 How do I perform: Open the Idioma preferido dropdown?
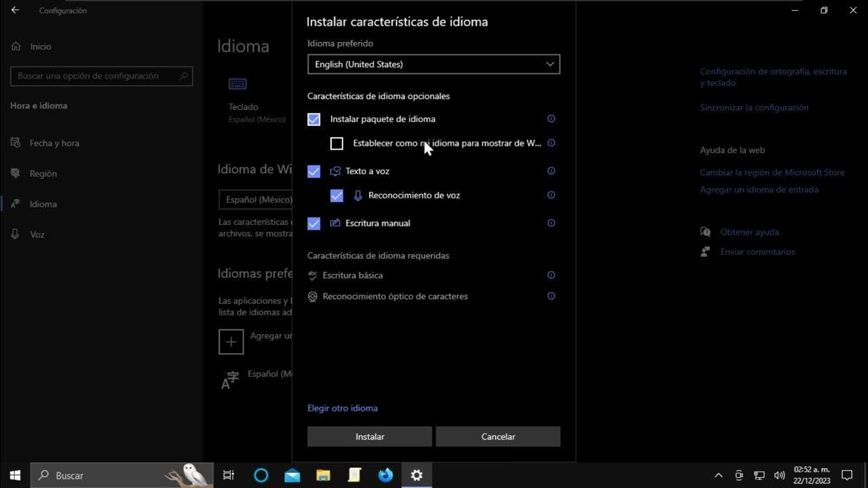coord(433,64)
